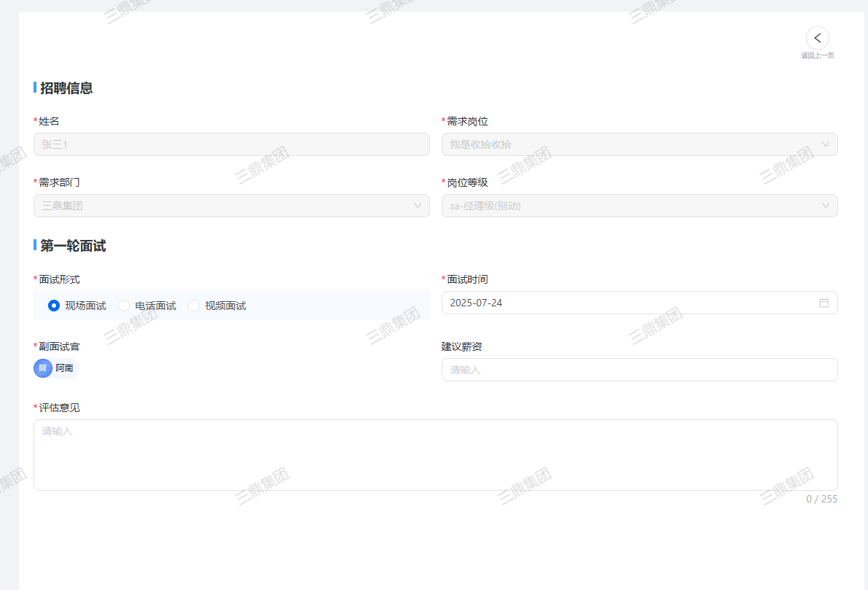Choose the 电话面试 radio option
This screenshot has width=868, height=590.
click(124, 306)
